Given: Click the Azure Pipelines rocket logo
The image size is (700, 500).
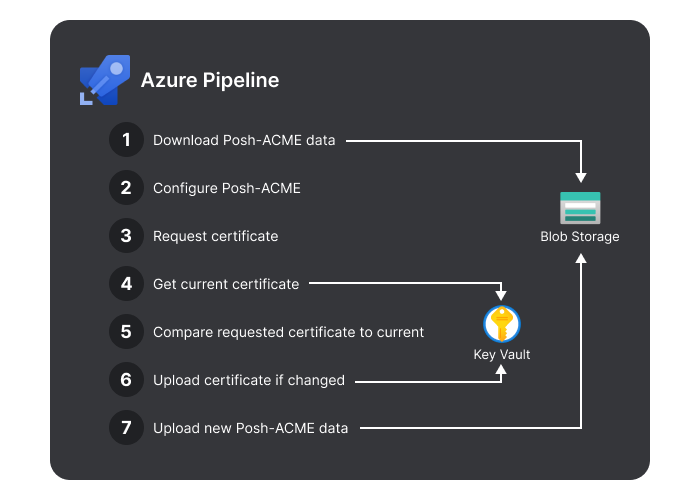Looking at the screenshot, I should click(x=105, y=81).
